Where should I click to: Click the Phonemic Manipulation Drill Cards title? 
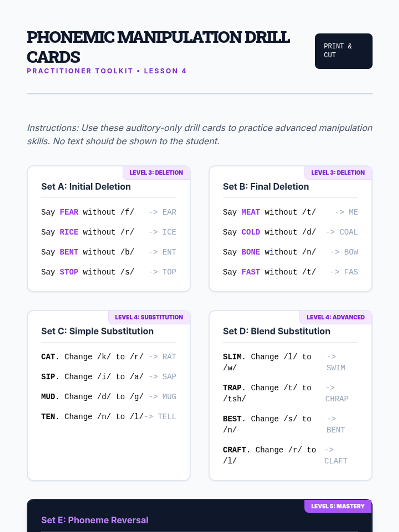click(x=158, y=47)
